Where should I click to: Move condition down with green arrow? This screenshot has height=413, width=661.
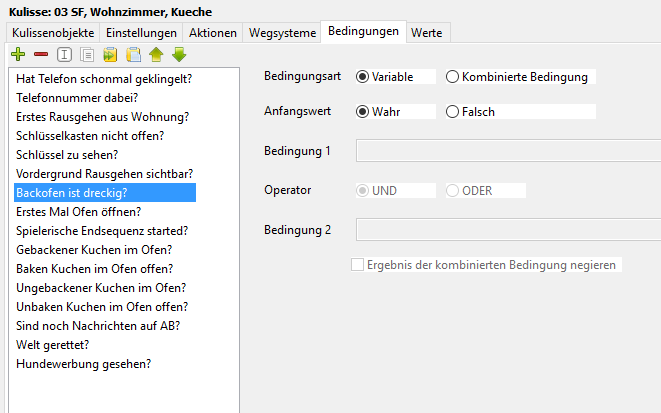[179, 54]
